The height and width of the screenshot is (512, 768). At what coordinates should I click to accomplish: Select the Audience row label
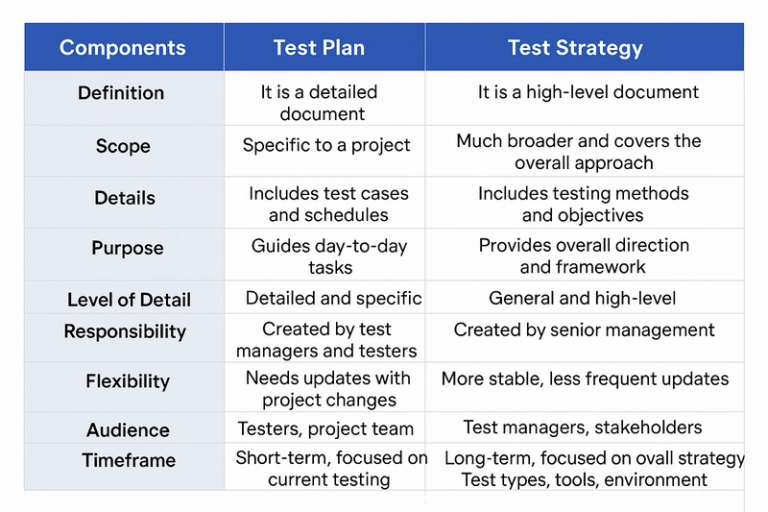pos(128,430)
